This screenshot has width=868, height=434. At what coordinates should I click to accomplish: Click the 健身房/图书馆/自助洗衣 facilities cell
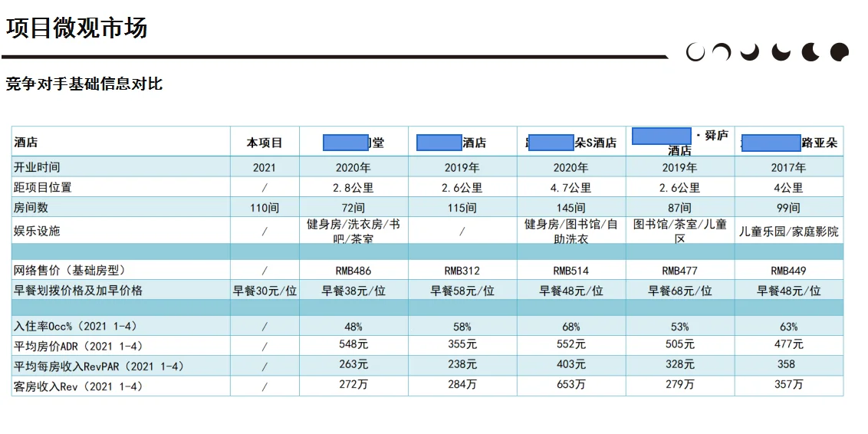pyautogui.click(x=570, y=232)
